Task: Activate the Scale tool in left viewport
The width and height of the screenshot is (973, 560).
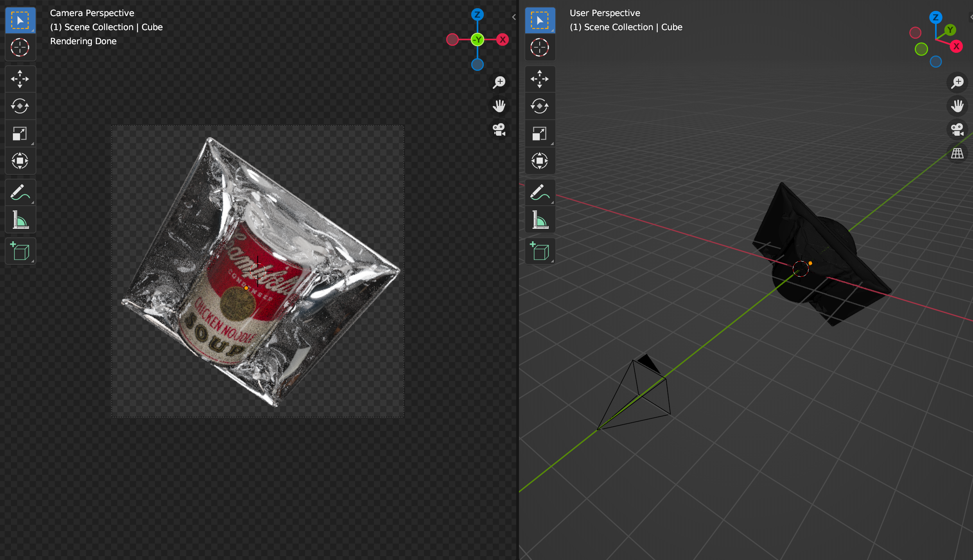Action: pos(20,133)
